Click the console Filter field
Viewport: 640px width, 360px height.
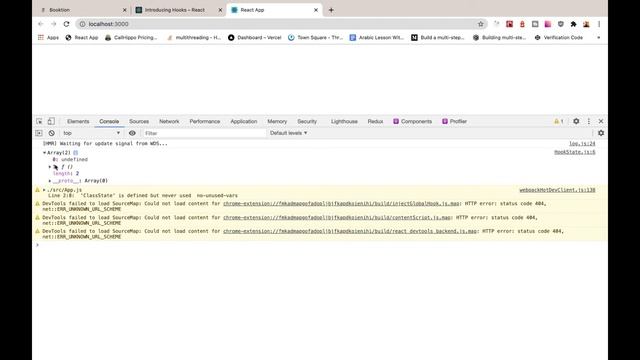[x=204, y=133]
